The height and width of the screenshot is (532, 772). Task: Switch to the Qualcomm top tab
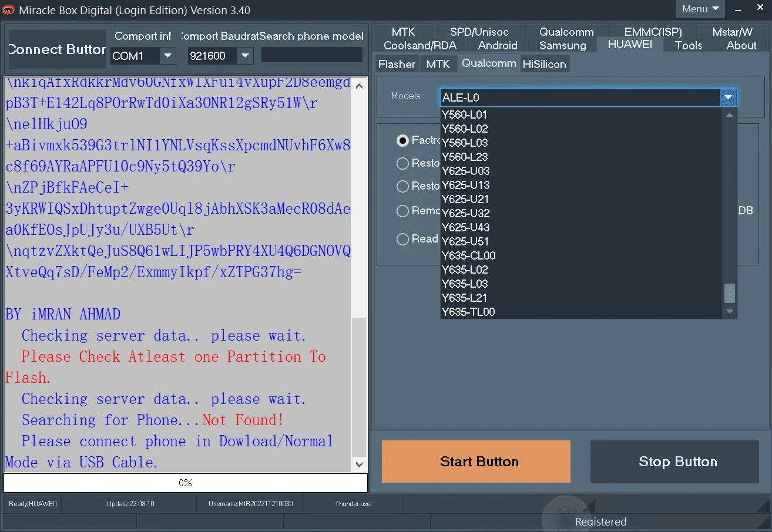(566, 32)
